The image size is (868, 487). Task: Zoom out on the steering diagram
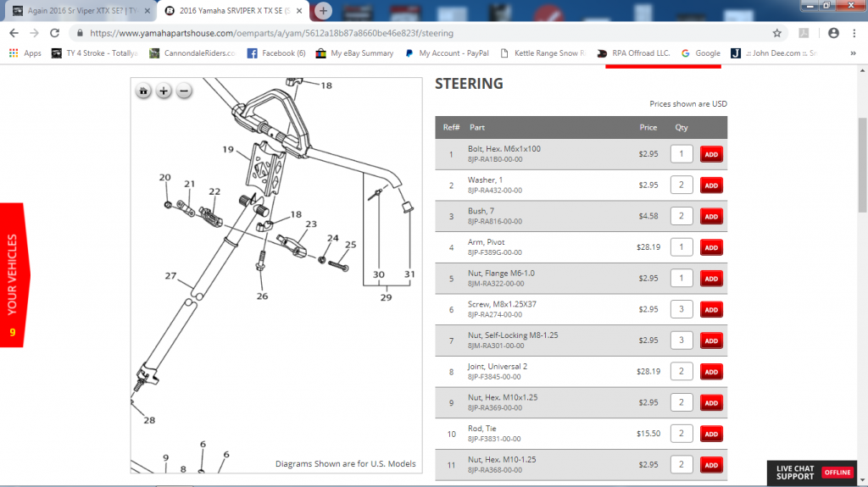tap(184, 91)
